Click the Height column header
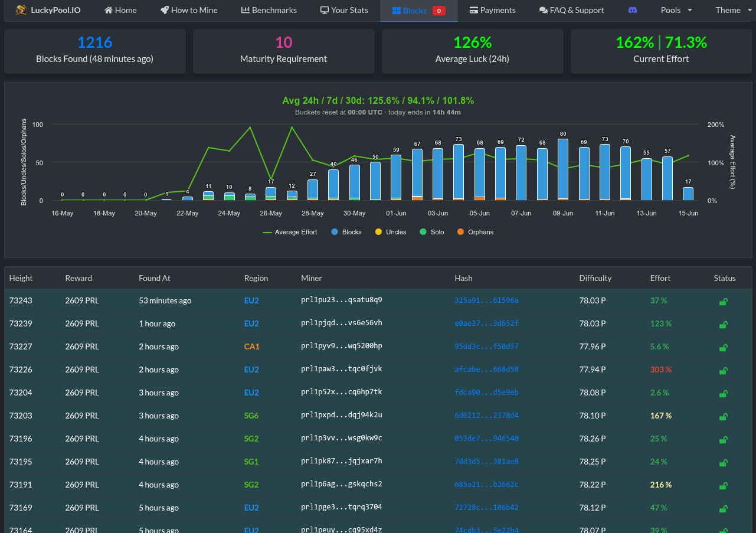The width and height of the screenshot is (756, 533). click(x=21, y=278)
